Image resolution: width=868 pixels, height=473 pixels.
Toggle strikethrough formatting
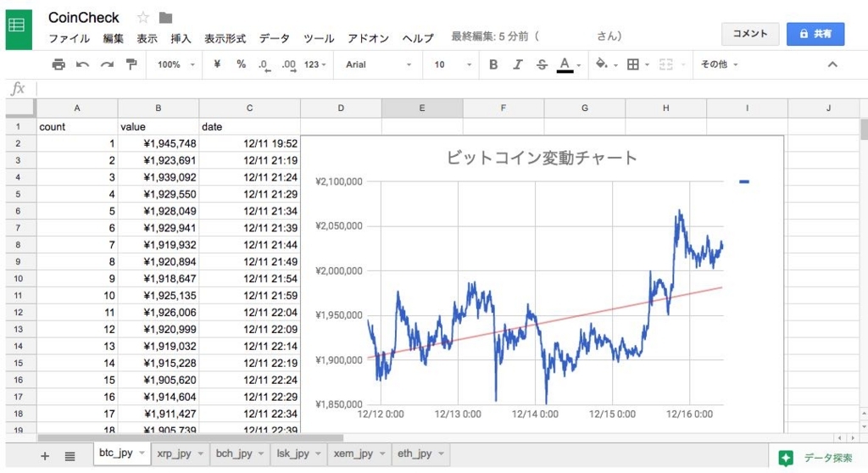click(x=542, y=64)
